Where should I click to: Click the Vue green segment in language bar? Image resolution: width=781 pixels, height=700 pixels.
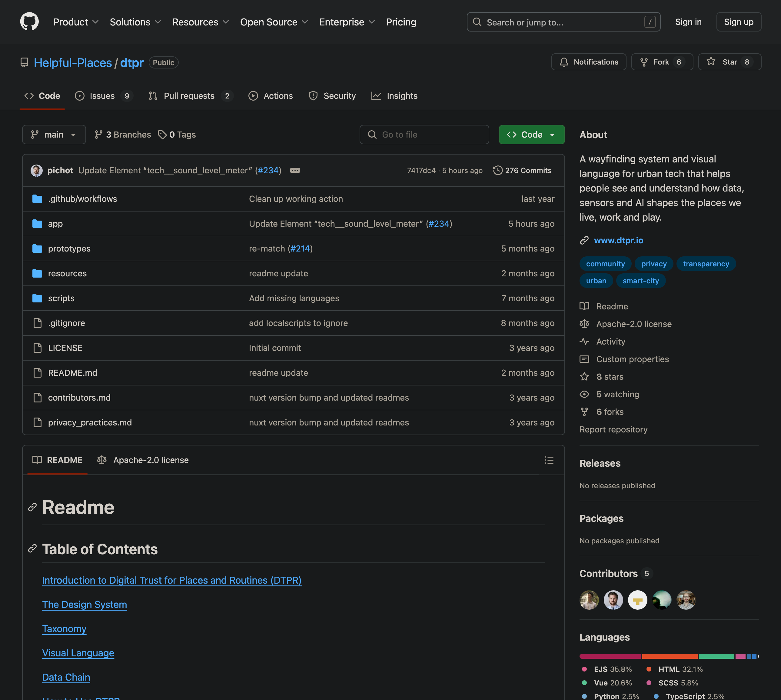(716, 656)
